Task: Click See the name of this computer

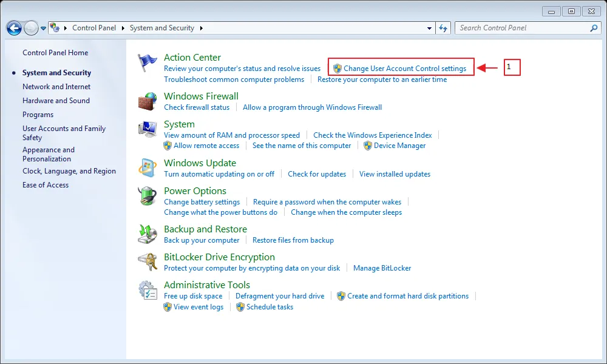Action: 302,146
